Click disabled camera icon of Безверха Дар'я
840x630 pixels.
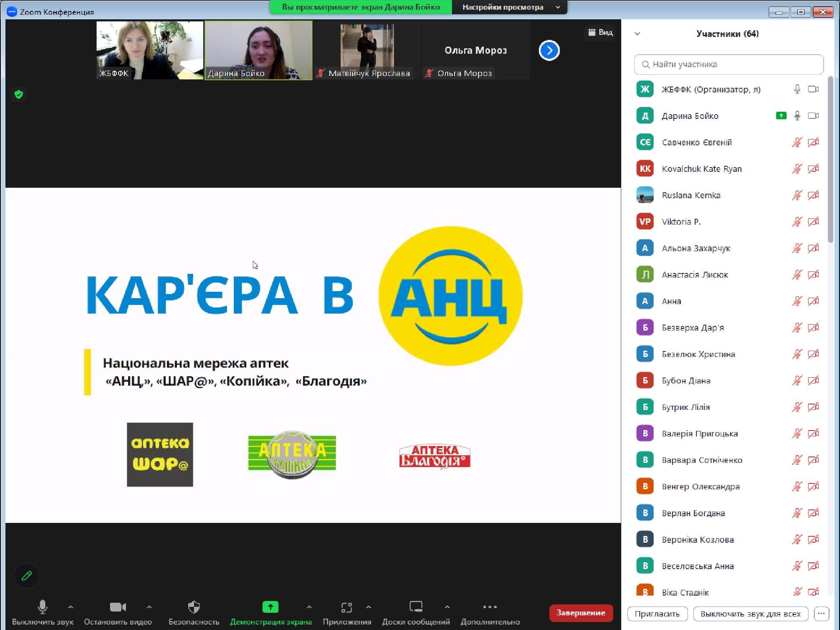814,327
